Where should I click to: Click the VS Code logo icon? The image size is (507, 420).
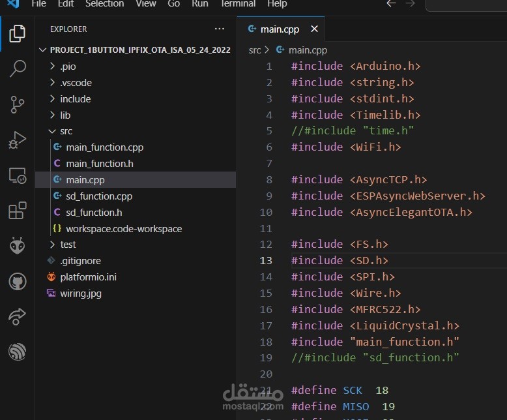tap(13, 4)
